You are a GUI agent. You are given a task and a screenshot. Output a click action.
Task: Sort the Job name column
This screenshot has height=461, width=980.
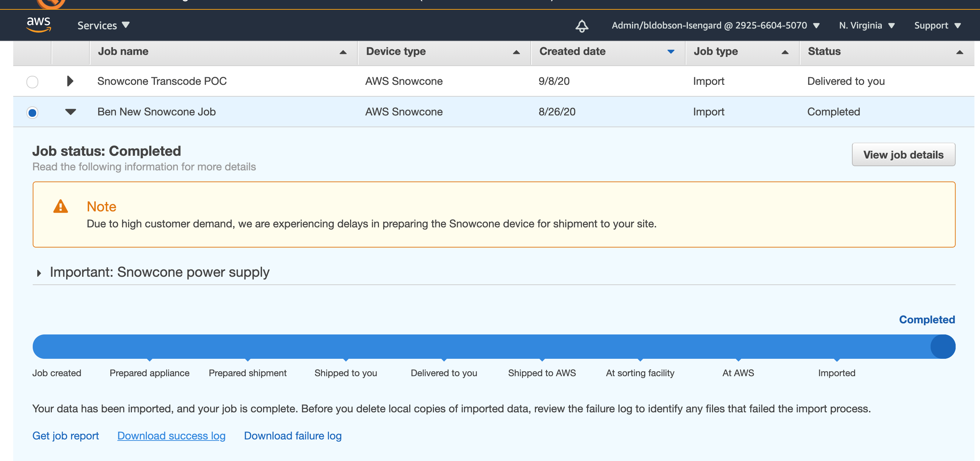[x=343, y=52]
